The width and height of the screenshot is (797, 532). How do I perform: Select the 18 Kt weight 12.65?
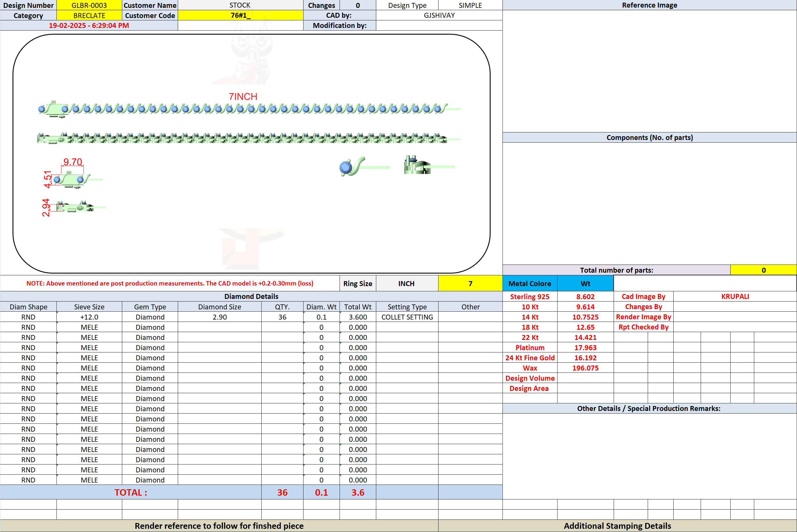(x=585, y=327)
